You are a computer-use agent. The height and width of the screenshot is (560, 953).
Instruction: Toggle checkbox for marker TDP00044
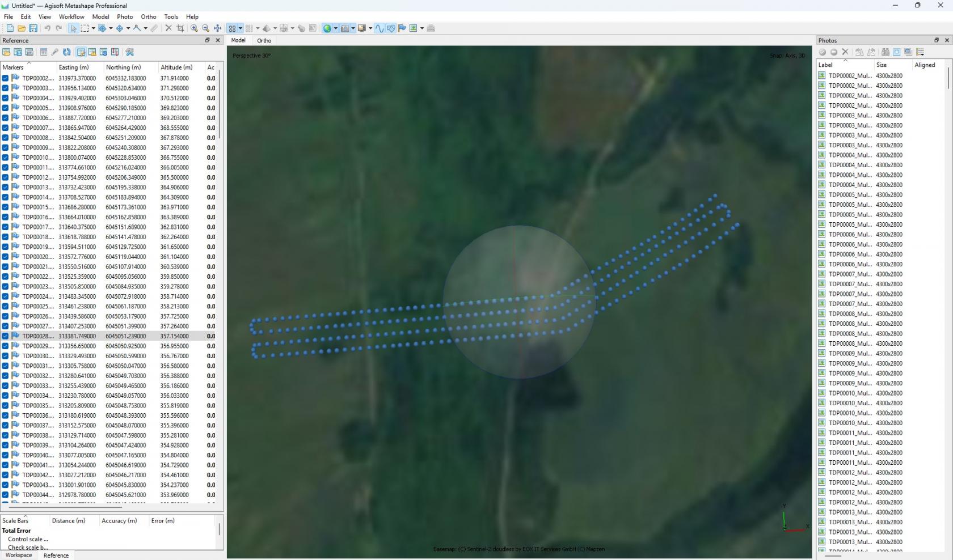point(5,495)
